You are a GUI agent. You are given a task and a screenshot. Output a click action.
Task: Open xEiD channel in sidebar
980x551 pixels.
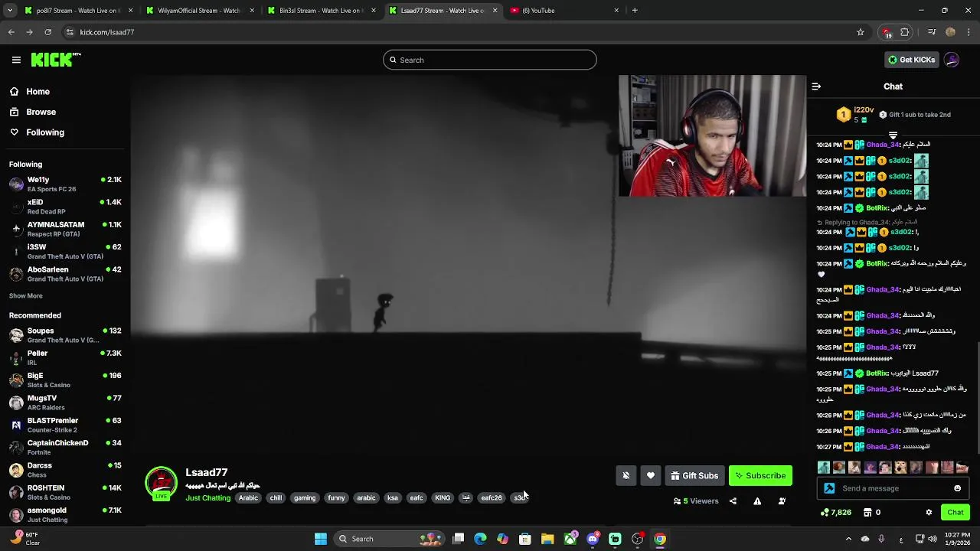[65, 207]
